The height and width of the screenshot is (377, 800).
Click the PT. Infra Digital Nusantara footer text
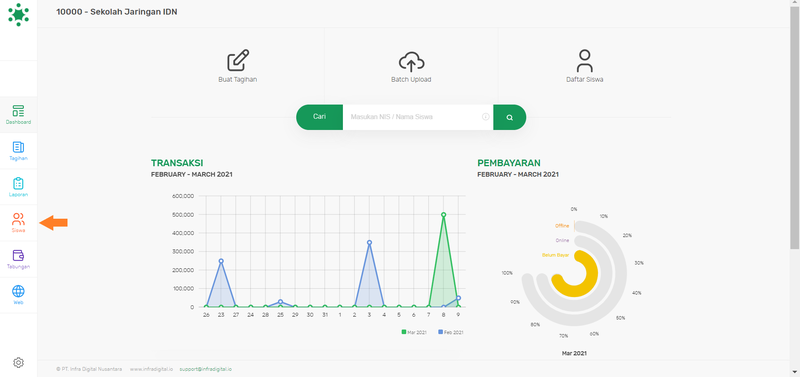[x=89, y=369]
